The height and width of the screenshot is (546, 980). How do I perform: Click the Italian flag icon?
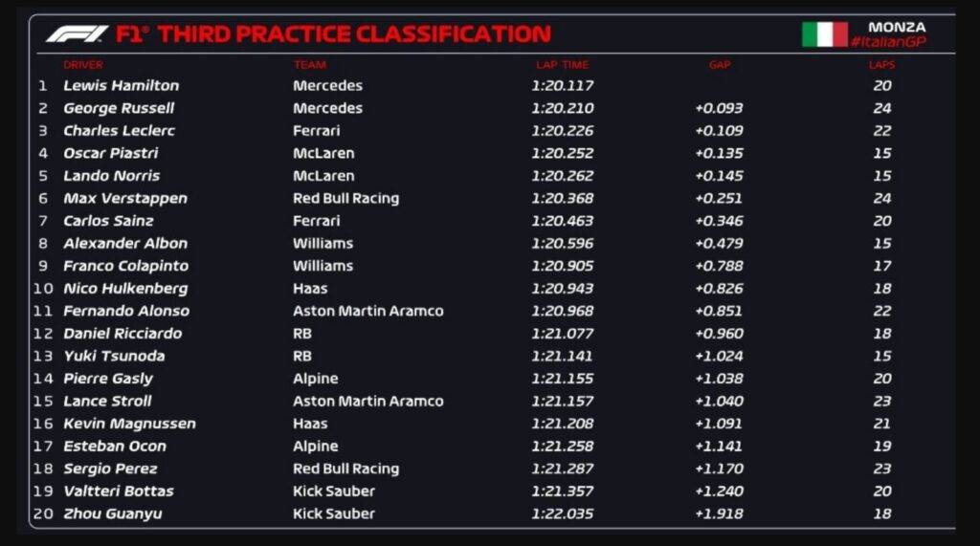[x=824, y=34]
